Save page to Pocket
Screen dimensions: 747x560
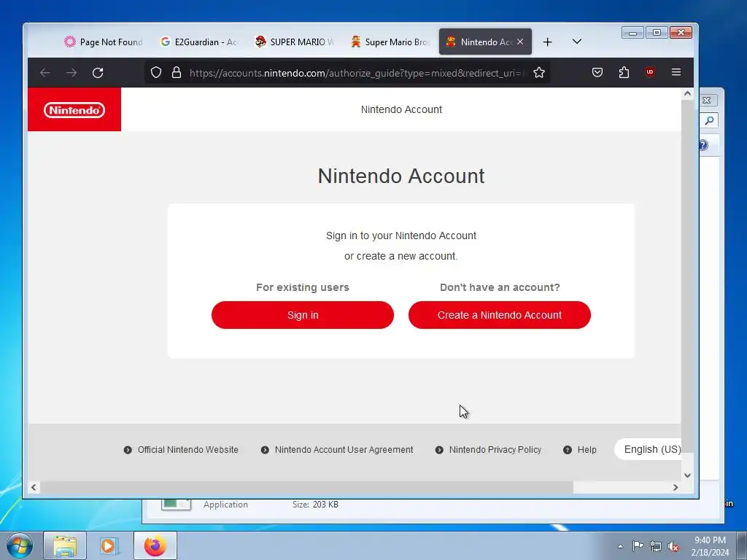click(x=597, y=72)
